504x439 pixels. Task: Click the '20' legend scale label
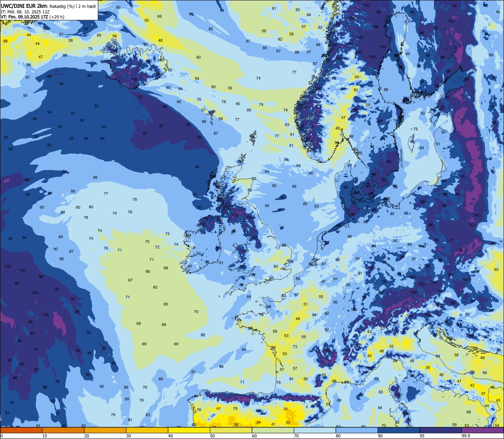(x=87, y=436)
